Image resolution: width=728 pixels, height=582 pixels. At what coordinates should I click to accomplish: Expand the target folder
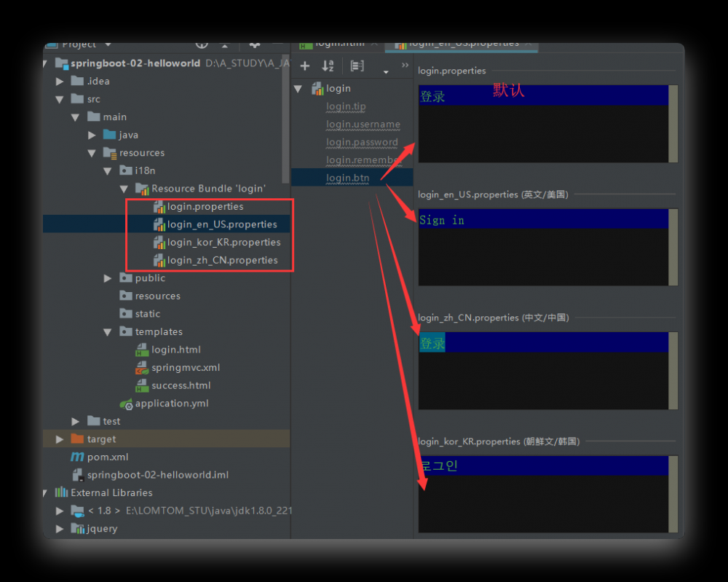tap(60, 439)
